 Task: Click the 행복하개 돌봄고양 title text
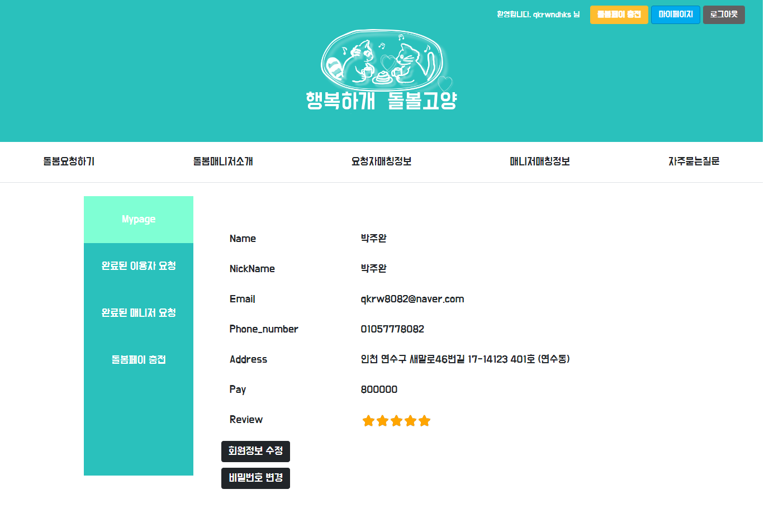click(382, 101)
